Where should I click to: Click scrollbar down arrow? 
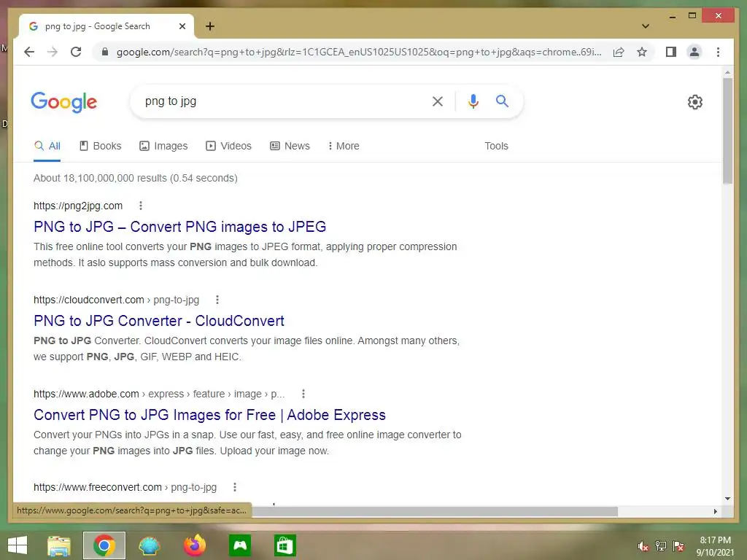coord(727,499)
